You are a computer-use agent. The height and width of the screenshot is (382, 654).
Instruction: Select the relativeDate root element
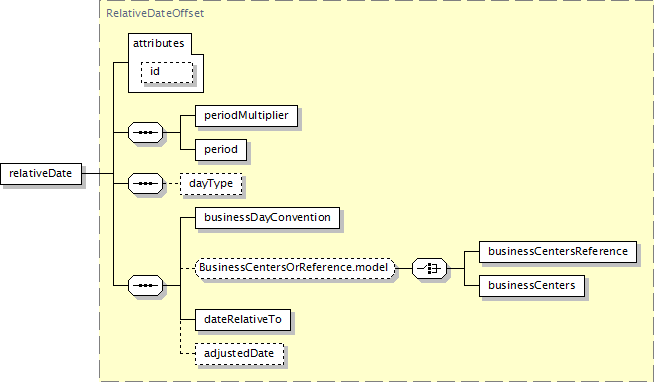pos(41,173)
